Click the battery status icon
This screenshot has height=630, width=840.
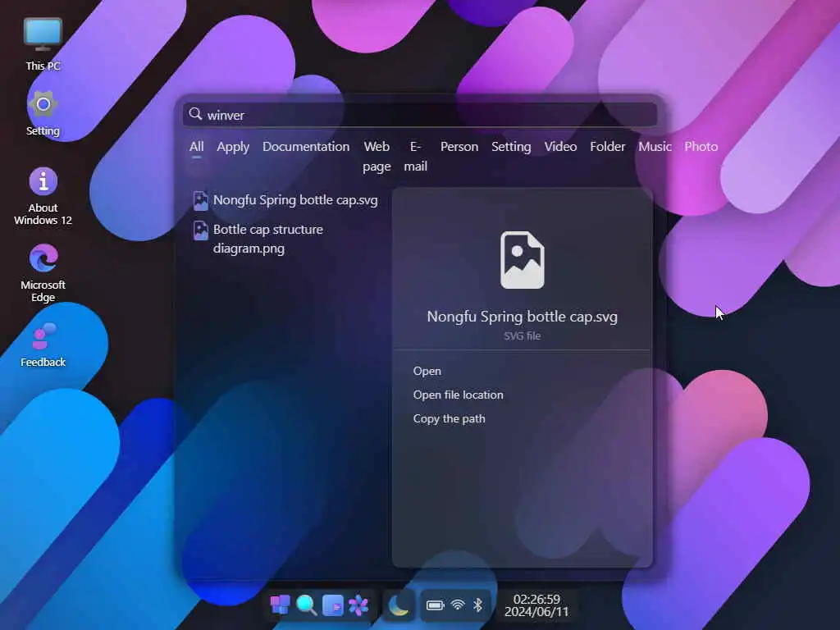tap(435, 605)
